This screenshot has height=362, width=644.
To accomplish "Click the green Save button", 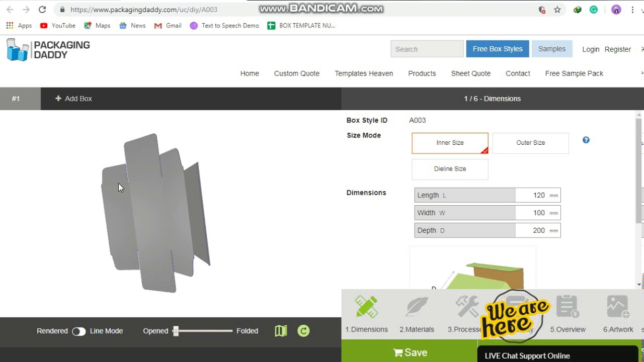I will (x=410, y=352).
